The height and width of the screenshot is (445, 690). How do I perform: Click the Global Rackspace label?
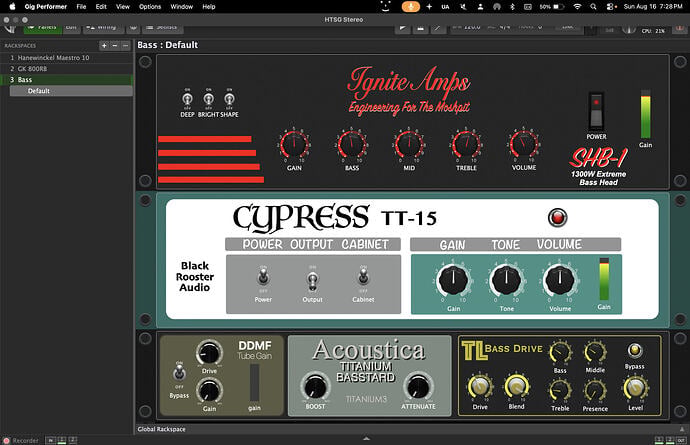[161, 429]
